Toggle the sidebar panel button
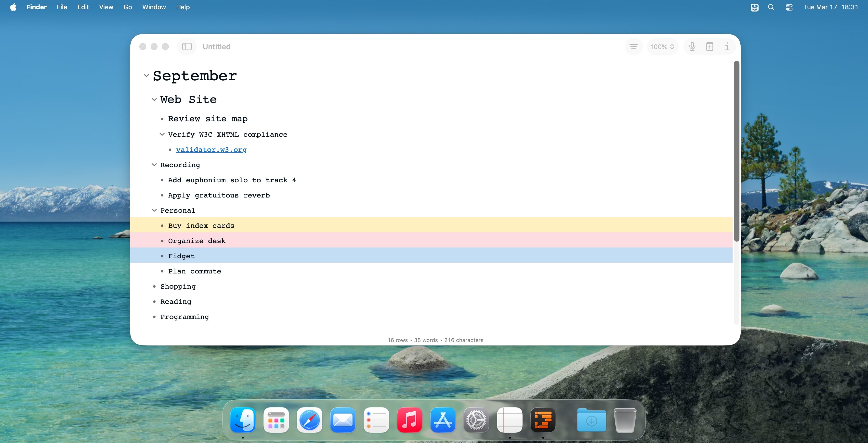The image size is (868, 443). (x=187, y=47)
